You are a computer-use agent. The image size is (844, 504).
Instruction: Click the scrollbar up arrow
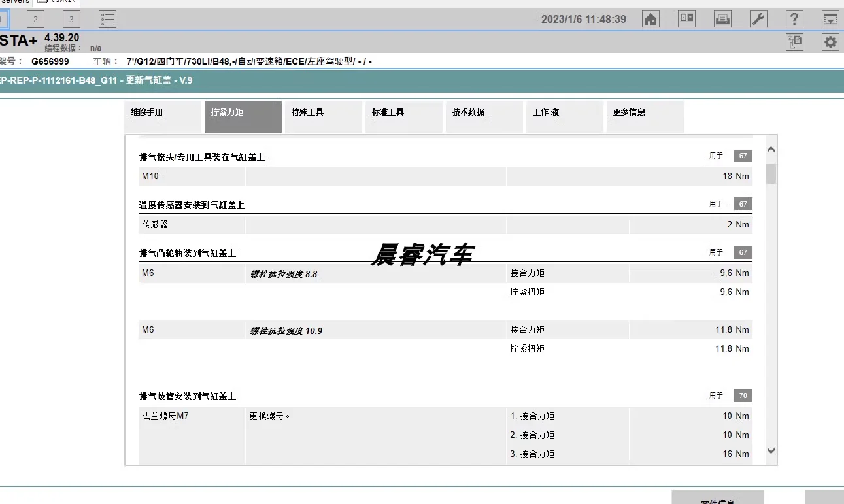click(x=771, y=150)
